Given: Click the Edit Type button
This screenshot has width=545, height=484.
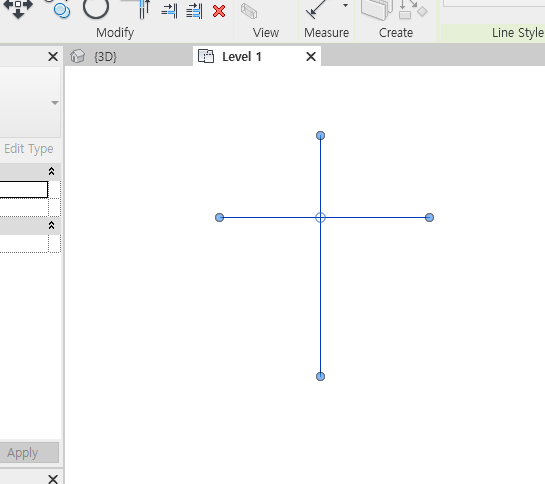Looking at the screenshot, I should 29,149.
